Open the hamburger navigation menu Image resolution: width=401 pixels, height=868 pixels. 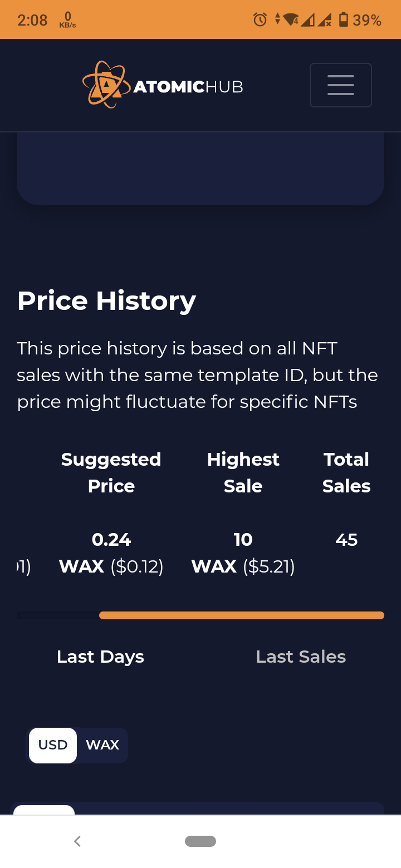pyautogui.click(x=341, y=85)
